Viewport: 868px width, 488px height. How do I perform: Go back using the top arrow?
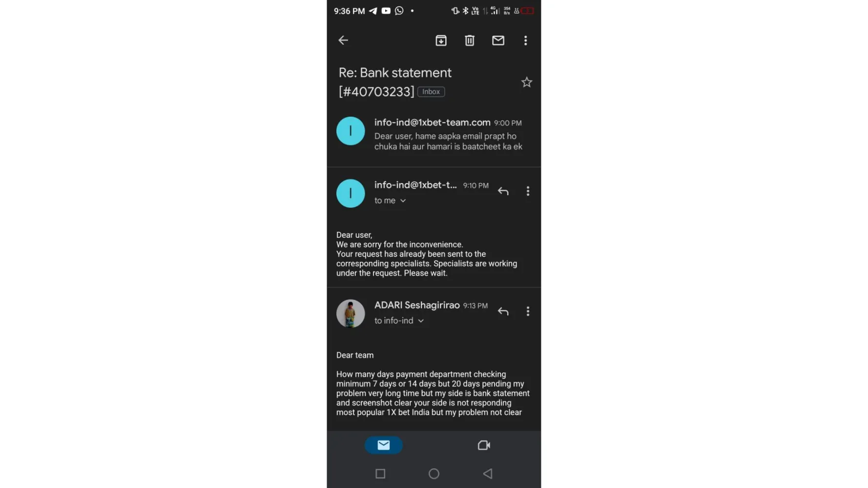[x=343, y=41]
